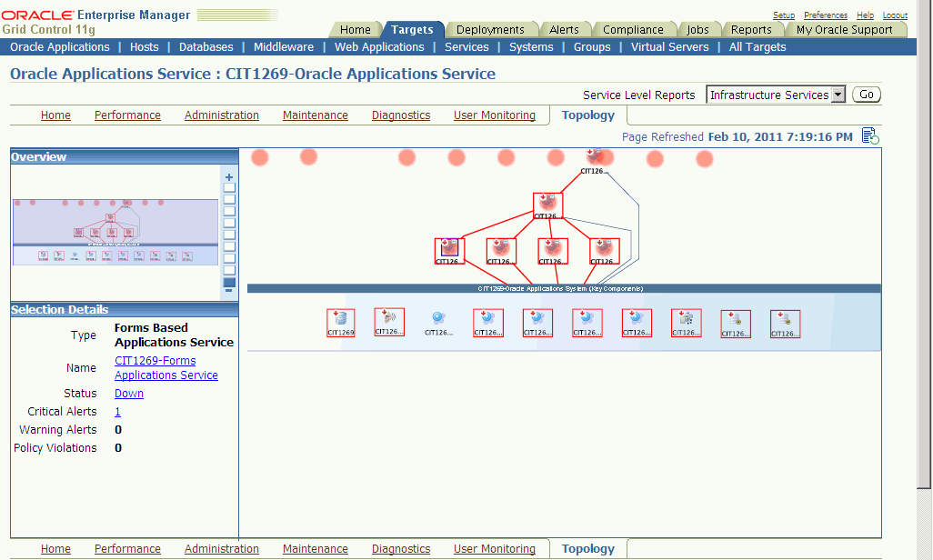Click the Go button
The height and width of the screenshot is (560, 933).
point(866,95)
